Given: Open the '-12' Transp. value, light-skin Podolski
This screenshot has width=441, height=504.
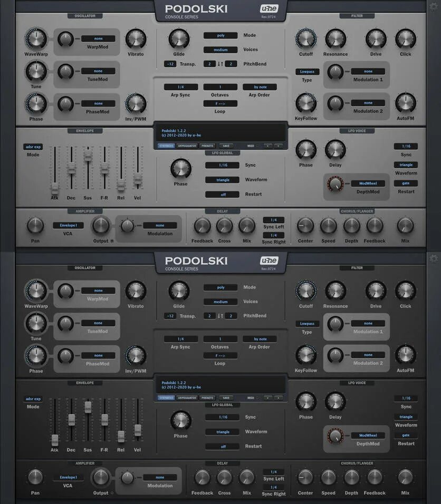Looking at the screenshot, I should (170, 64).
